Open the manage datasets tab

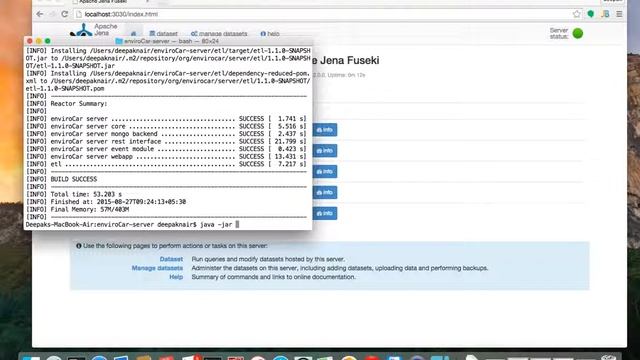pyautogui.click(x=219, y=33)
